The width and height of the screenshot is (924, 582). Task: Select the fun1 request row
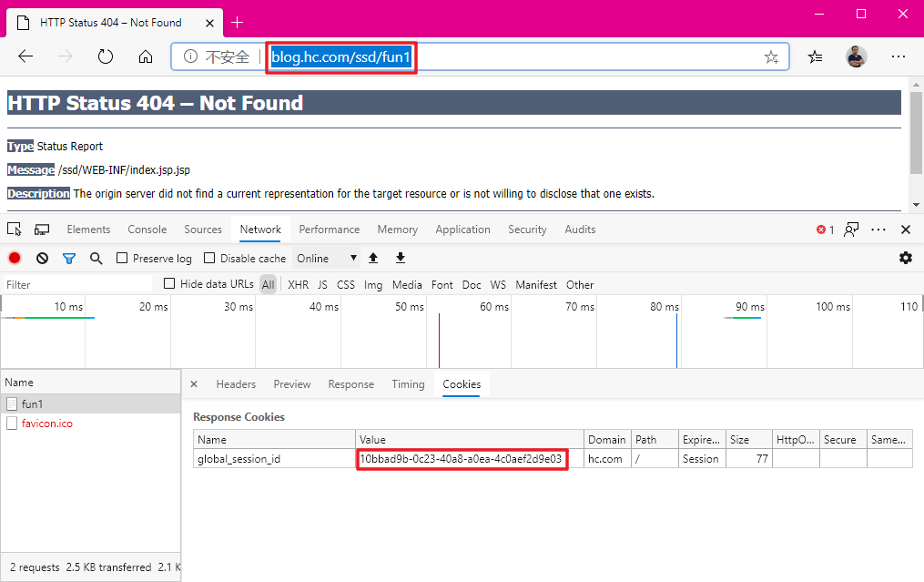(x=91, y=403)
